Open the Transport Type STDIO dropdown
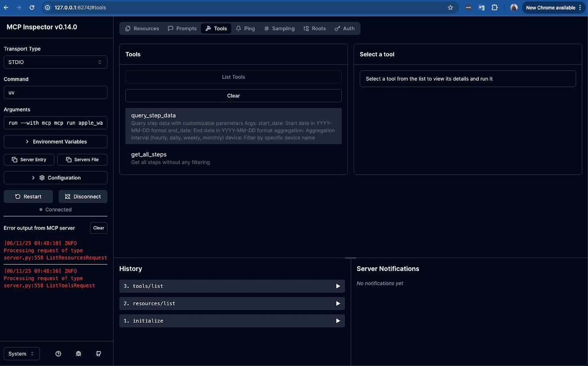The image size is (588, 366). pos(55,62)
